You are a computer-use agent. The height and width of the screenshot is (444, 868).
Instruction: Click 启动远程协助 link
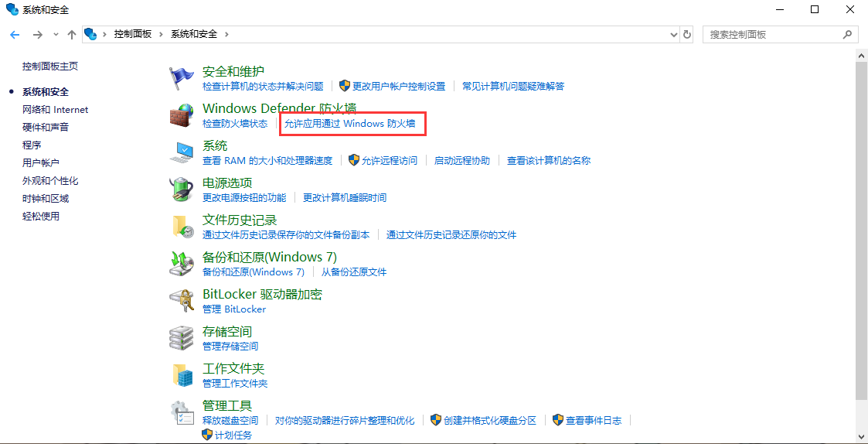[x=461, y=161]
